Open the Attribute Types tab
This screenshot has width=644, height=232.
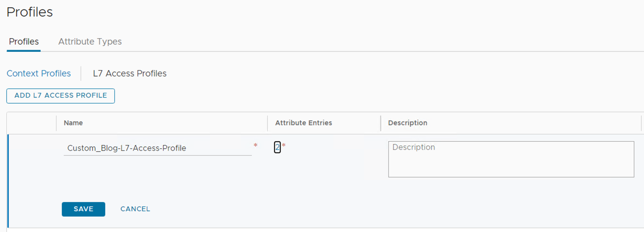pyautogui.click(x=90, y=42)
